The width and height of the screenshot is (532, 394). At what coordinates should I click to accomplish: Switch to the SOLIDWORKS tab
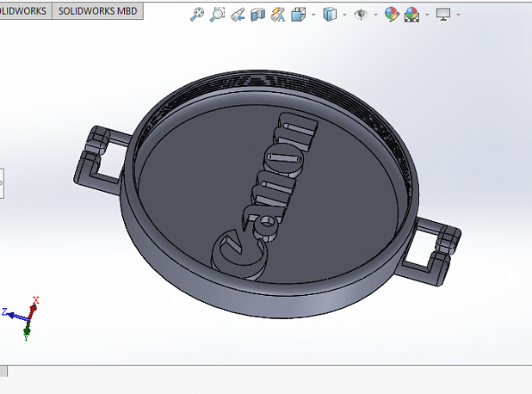[24, 10]
